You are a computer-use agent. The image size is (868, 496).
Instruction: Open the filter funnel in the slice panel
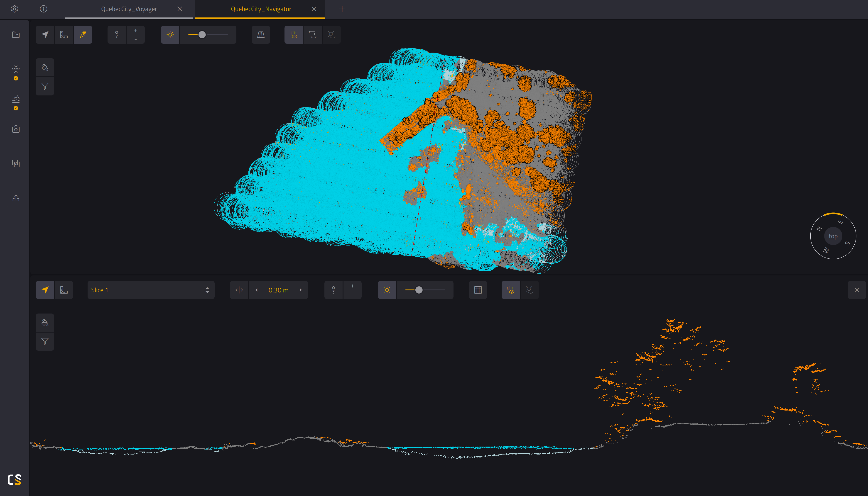tap(45, 341)
